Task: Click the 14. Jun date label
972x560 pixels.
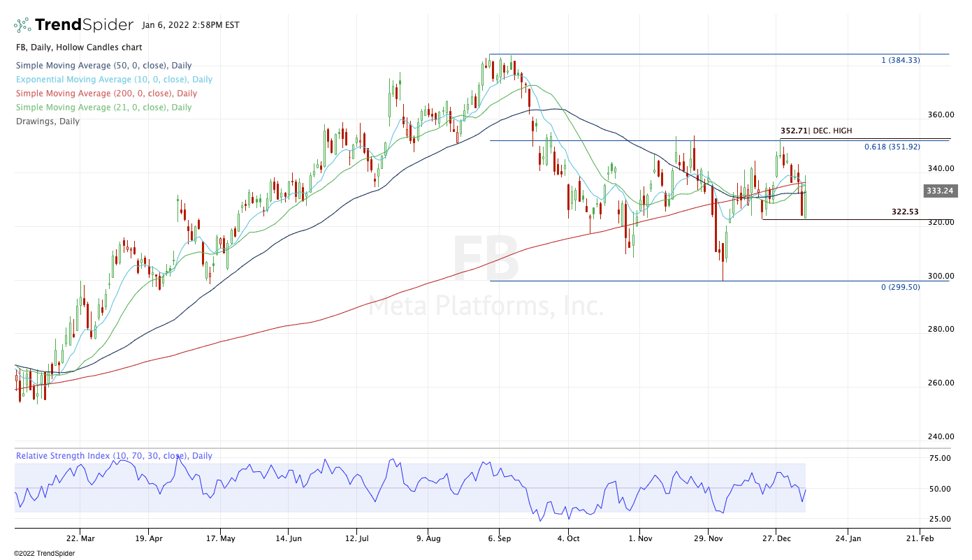Action: point(288,538)
